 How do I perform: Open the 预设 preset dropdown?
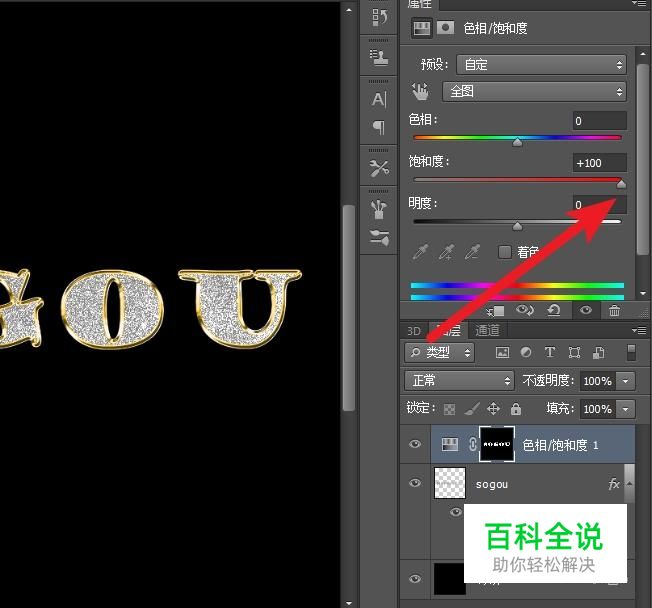[x=541, y=65]
